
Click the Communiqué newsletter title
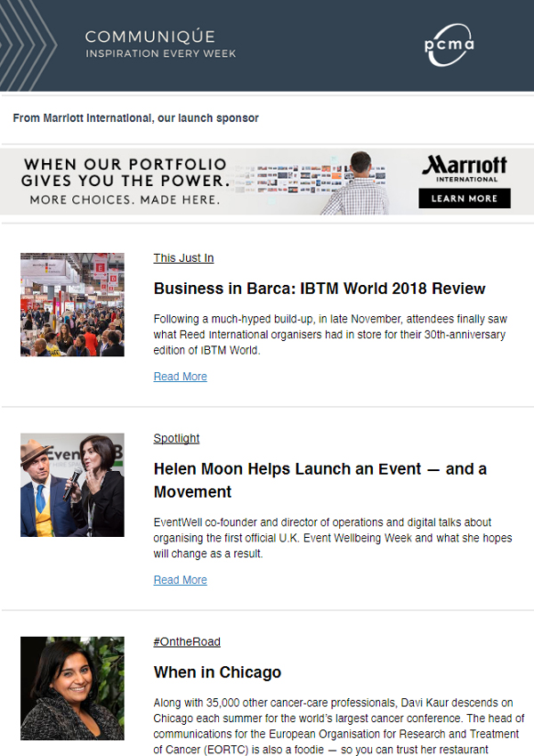click(150, 37)
